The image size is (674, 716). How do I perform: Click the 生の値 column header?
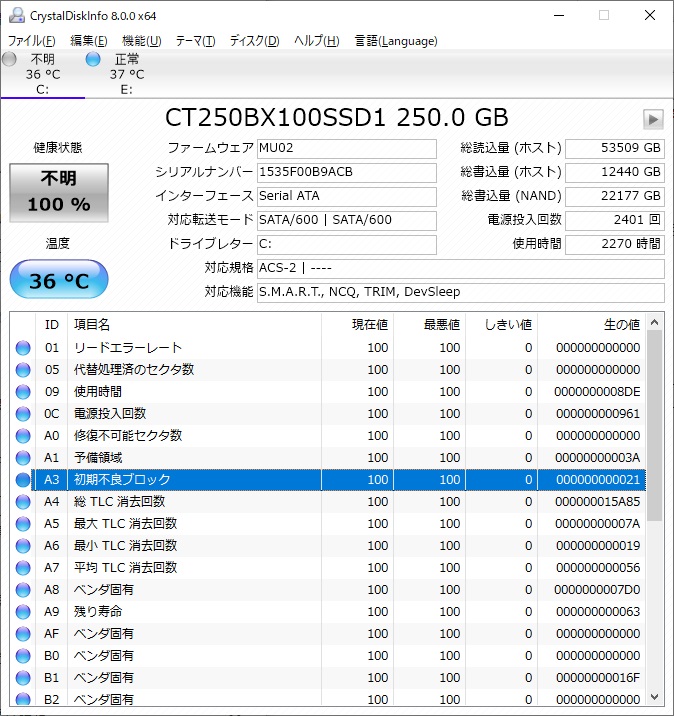[591, 325]
